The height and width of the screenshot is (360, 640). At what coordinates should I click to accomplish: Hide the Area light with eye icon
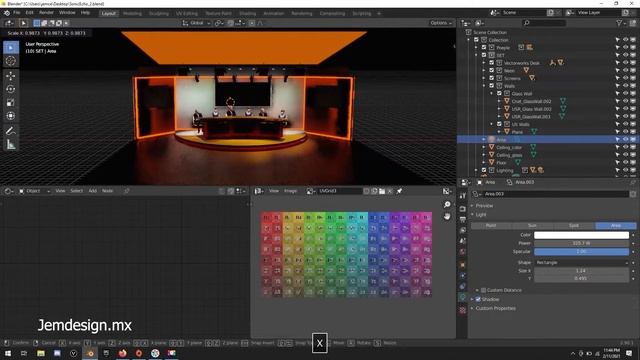625,140
